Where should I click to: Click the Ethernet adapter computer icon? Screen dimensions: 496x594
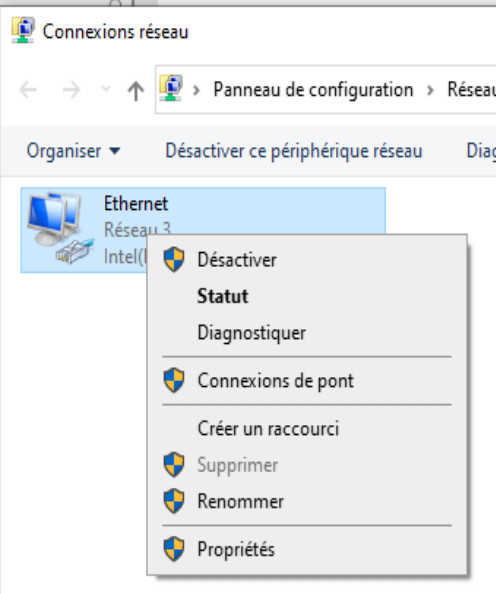tap(60, 229)
